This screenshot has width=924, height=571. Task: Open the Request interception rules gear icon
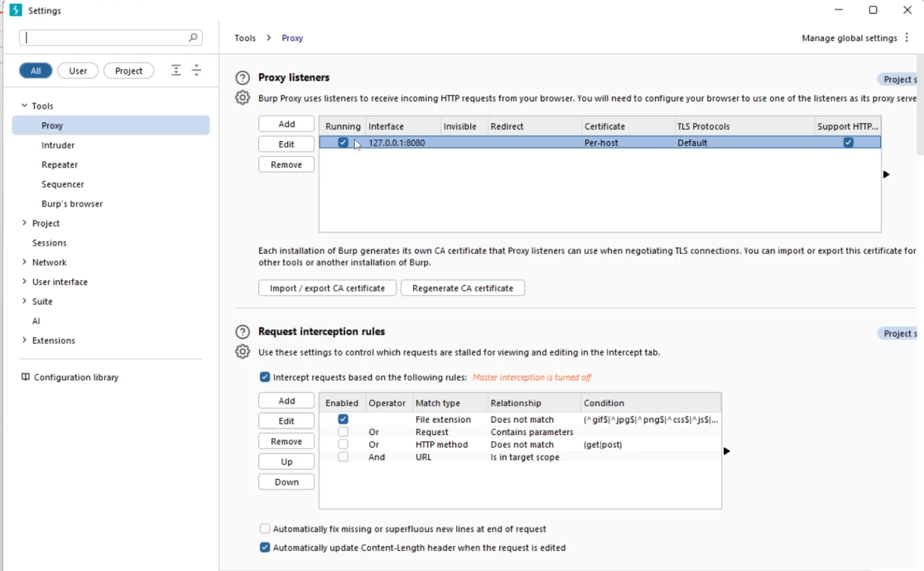click(x=243, y=351)
